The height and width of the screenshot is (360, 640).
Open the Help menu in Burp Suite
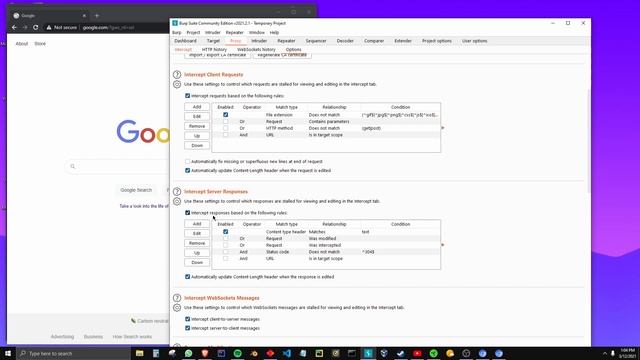point(274,33)
